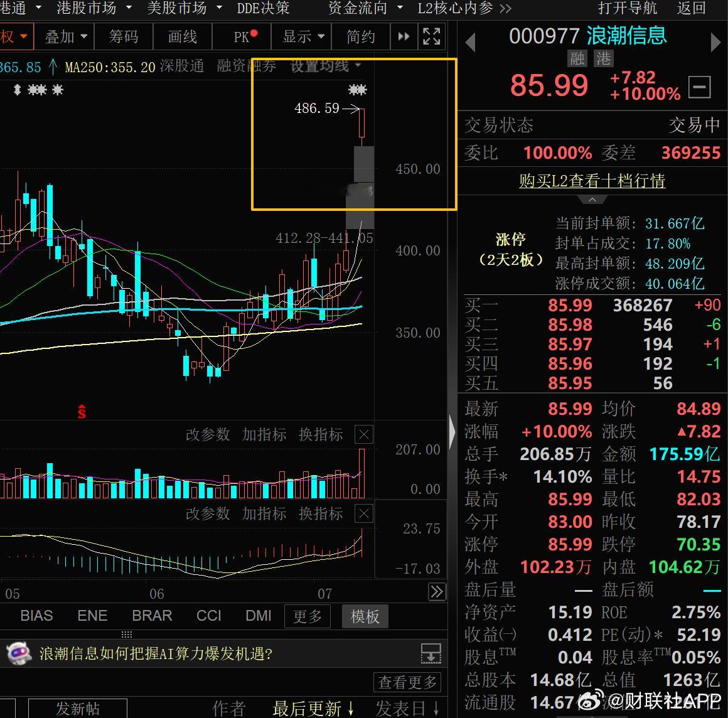Open the 资金流向 dropdown menu

point(366,8)
